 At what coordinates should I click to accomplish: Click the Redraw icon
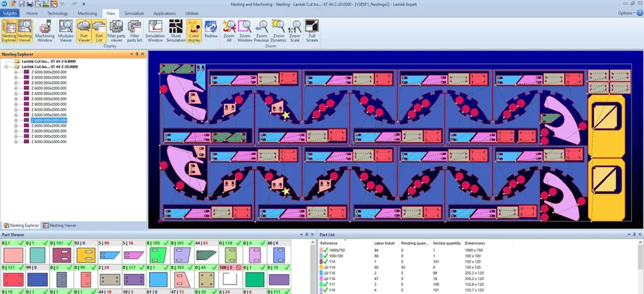211,31
